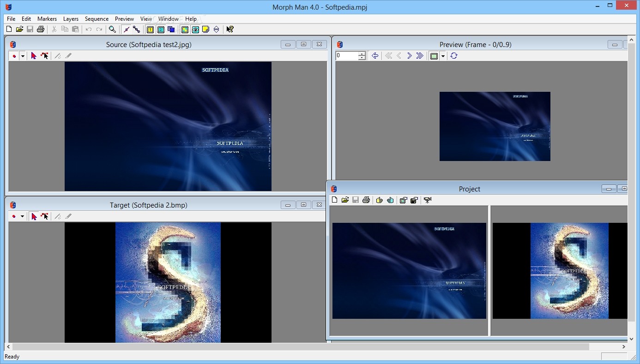Open the Layers menu
Screen dimensions: 640x364
(x=71, y=19)
